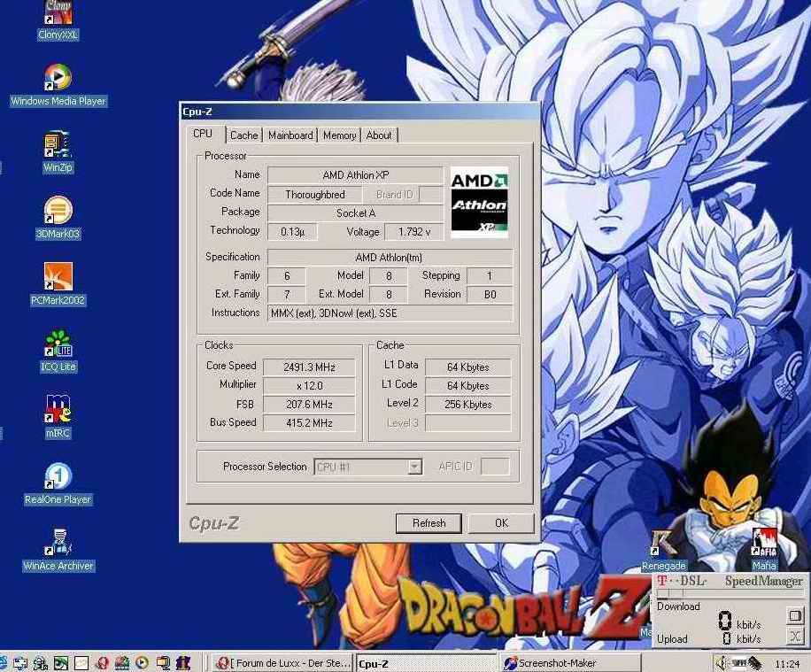Click the Revision value B0
The image size is (811, 672).
[x=490, y=294]
